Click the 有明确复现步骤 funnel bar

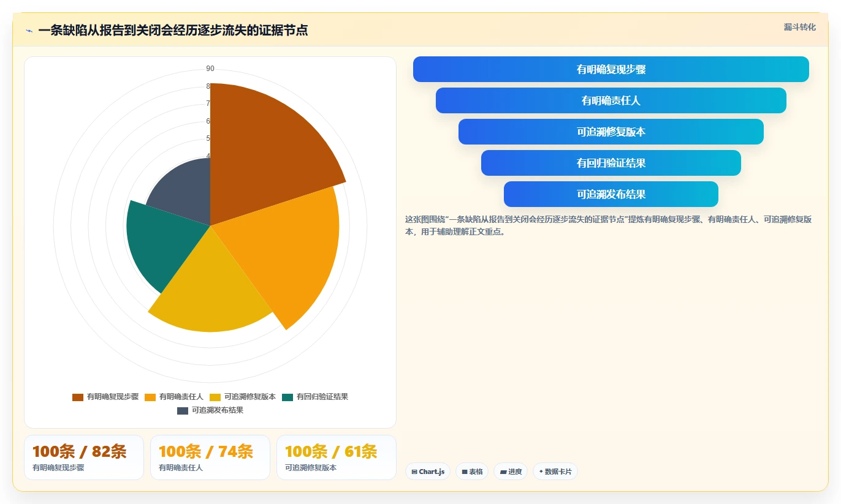611,69
